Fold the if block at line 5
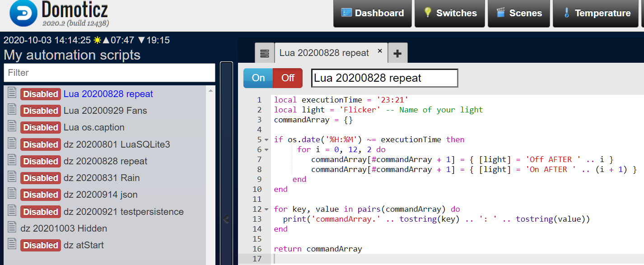The height and width of the screenshot is (265, 644). point(266,139)
